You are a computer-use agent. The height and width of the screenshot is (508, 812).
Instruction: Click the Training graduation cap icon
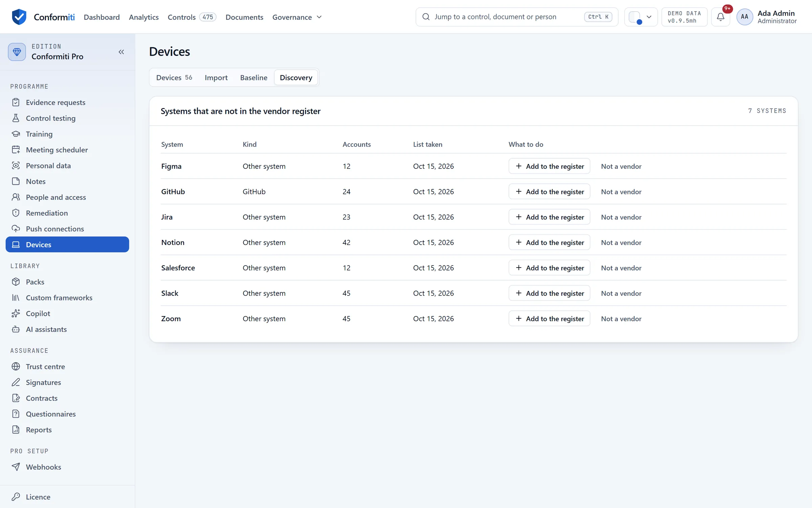tap(16, 134)
